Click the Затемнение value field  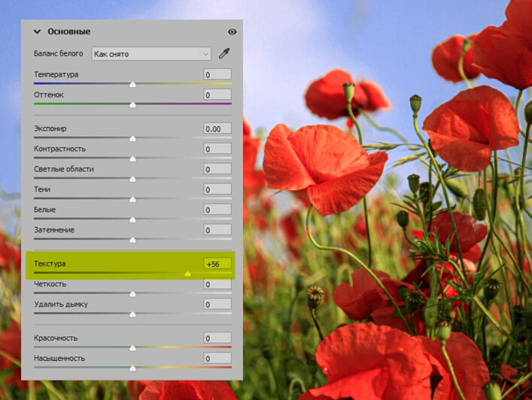[x=217, y=230]
